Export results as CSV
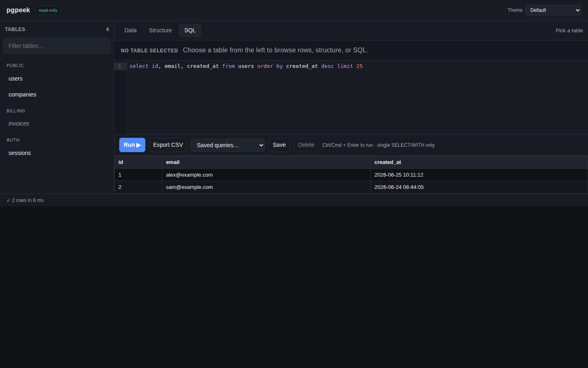588x368 pixels. coord(168,145)
